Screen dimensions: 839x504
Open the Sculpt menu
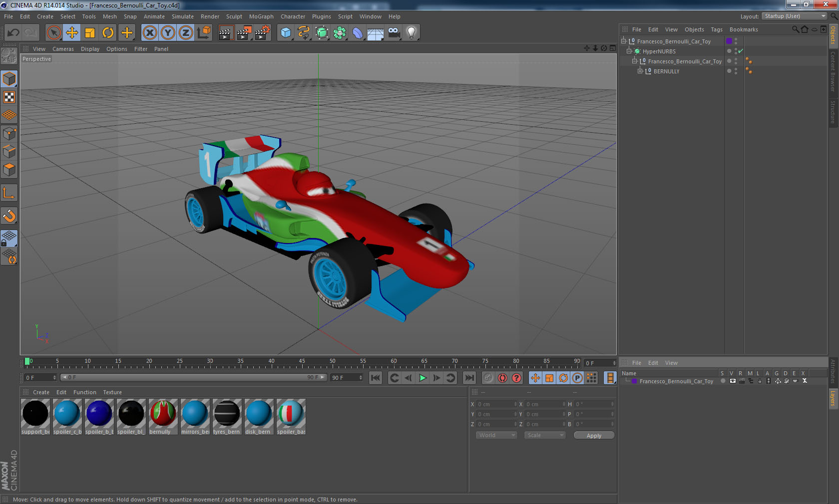pos(234,16)
